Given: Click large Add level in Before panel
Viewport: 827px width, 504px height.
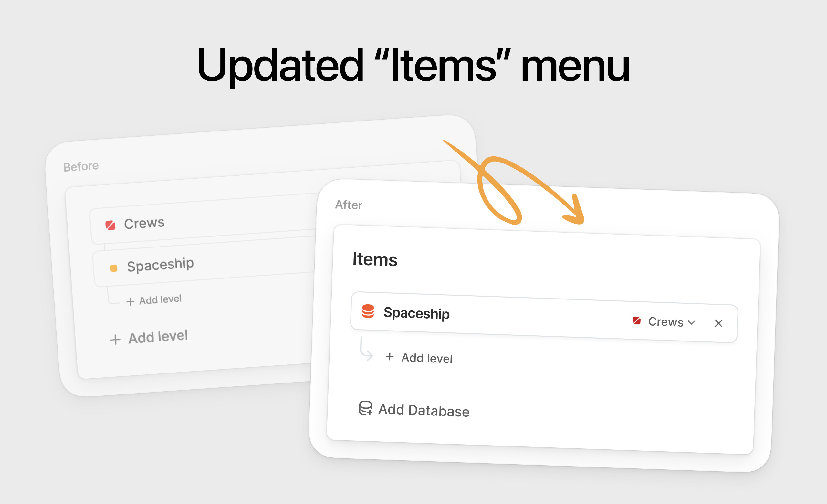Looking at the screenshot, I should coord(149,337).
